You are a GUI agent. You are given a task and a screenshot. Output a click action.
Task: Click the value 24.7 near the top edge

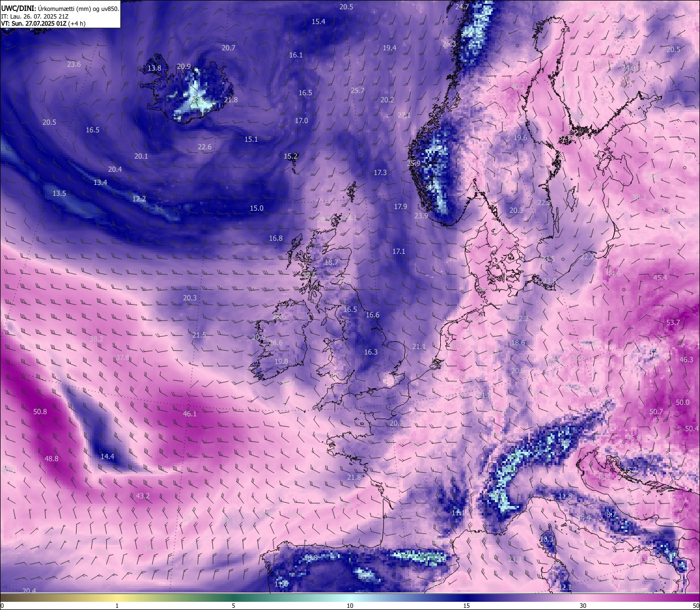[462, 7]
